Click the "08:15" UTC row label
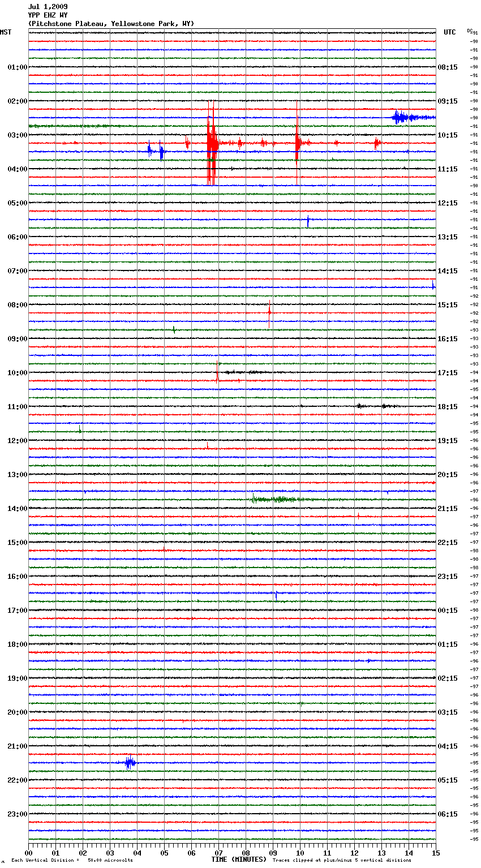Viewport: 481px width, 868px height. click(448, 67)
